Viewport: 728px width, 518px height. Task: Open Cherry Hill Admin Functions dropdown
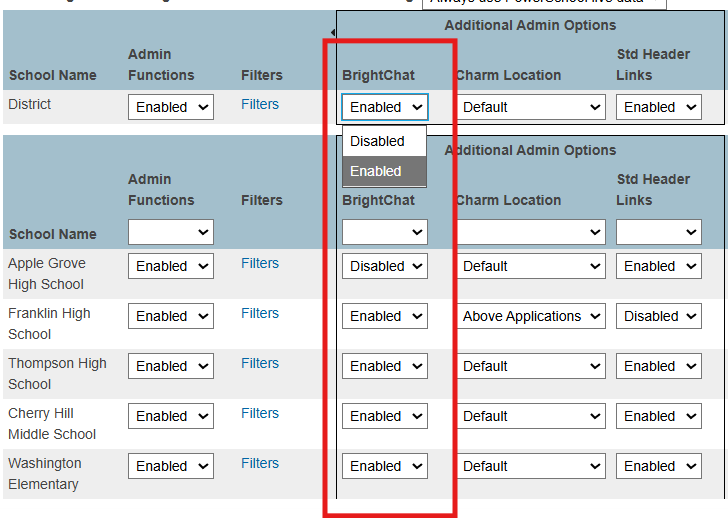point(171,416)
